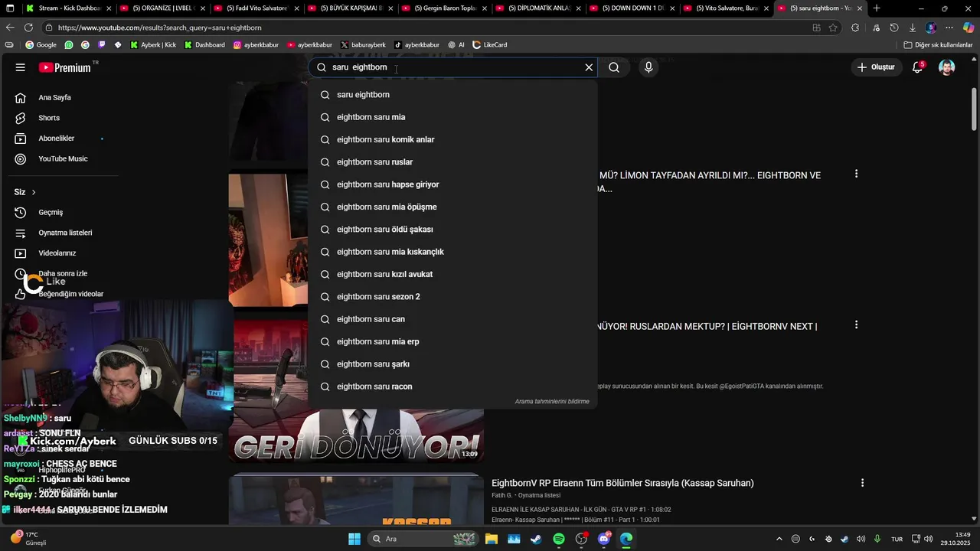Open the Oluştur create button
Viewport: 980px width, 551px height.
click(x=876, y=67)
